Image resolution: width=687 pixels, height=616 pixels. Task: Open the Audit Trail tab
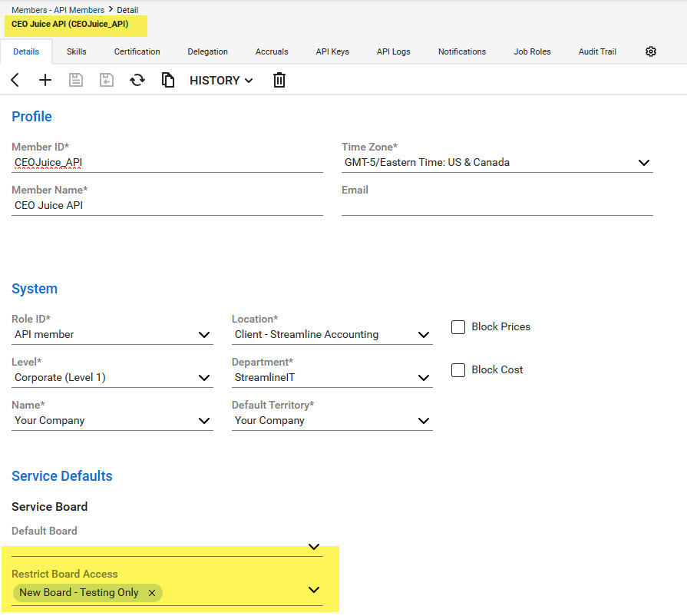(597, 51)
